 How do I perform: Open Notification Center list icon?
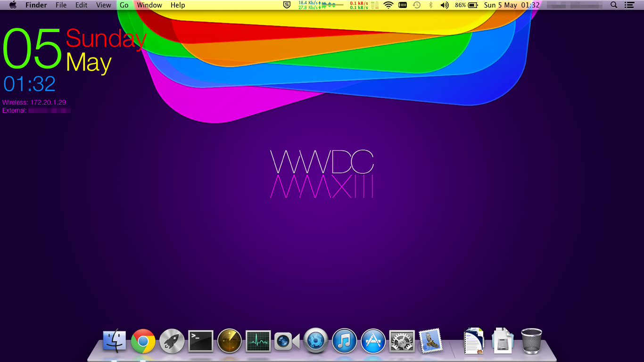point(629,5)
